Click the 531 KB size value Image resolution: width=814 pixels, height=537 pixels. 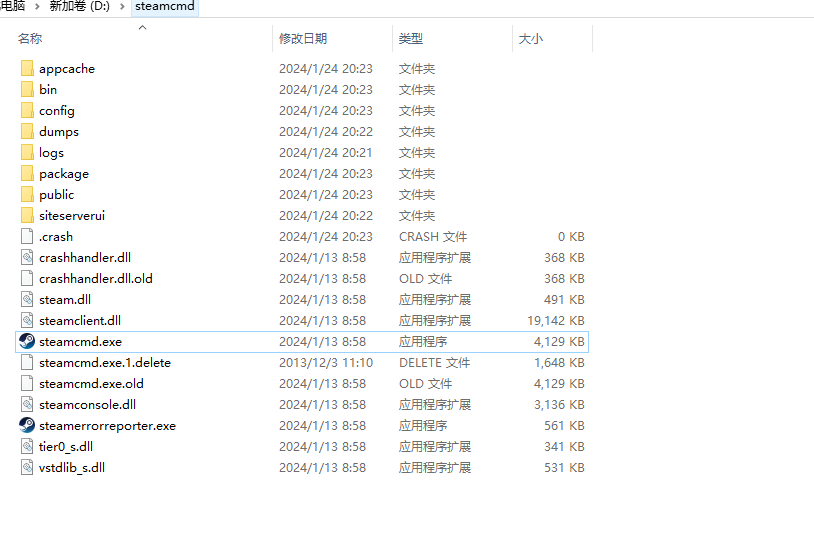[564, 467]
